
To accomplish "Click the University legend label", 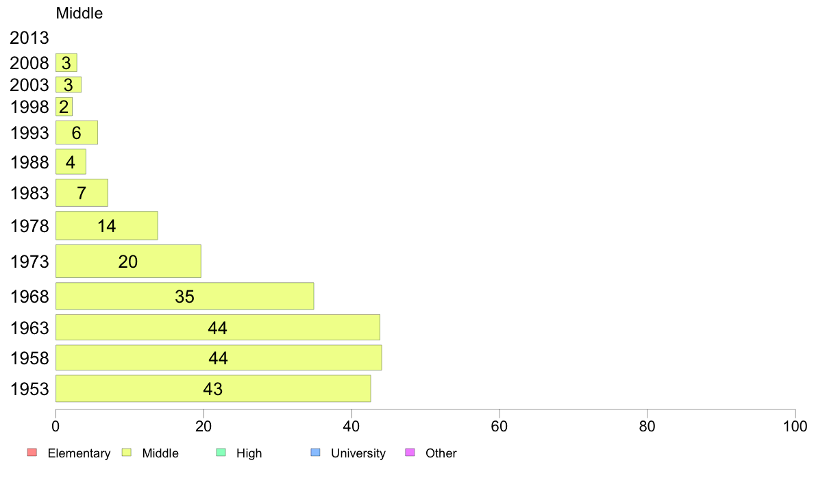I will click(x=358, y=453).
